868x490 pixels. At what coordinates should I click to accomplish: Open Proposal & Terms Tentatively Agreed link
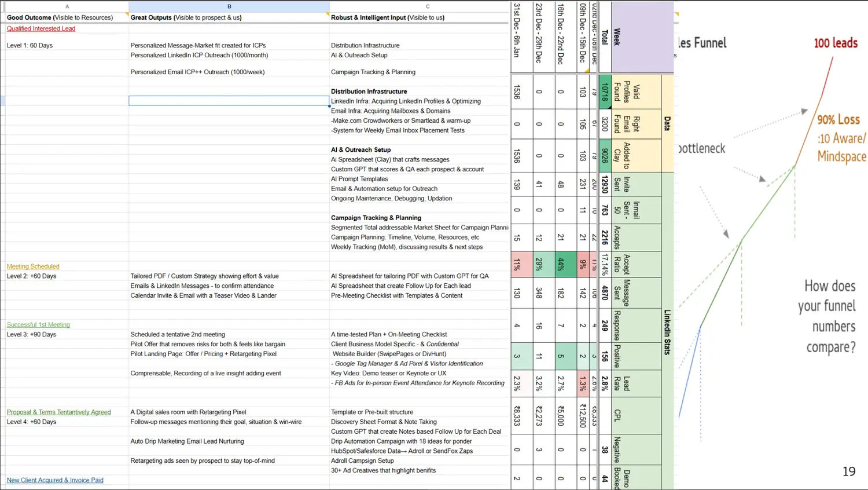[x=58, y=412]
